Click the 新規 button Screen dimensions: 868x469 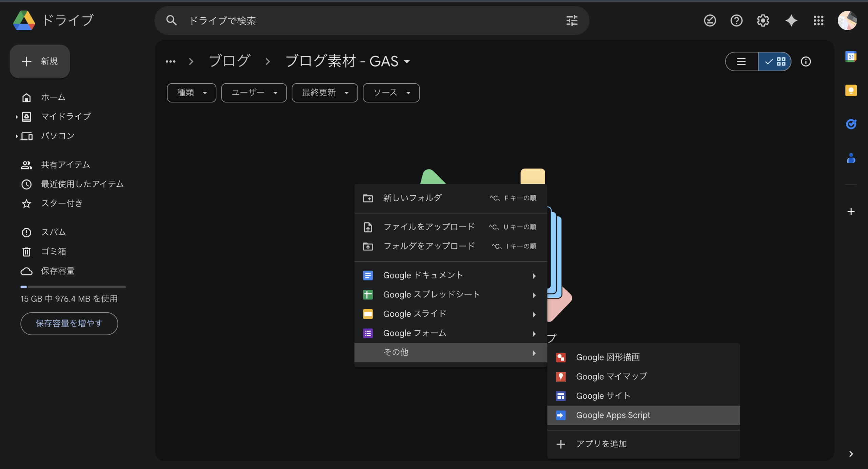tap(40, 61)
